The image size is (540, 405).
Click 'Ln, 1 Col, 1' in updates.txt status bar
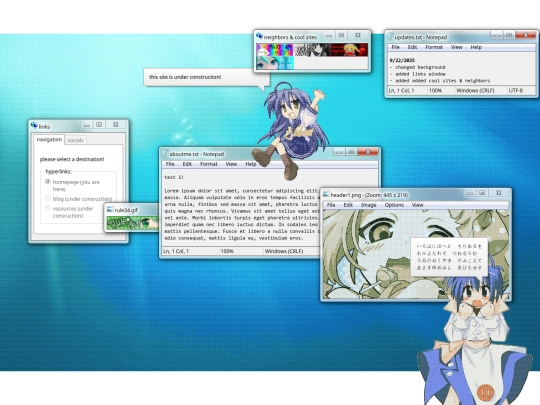click(401, 91)
